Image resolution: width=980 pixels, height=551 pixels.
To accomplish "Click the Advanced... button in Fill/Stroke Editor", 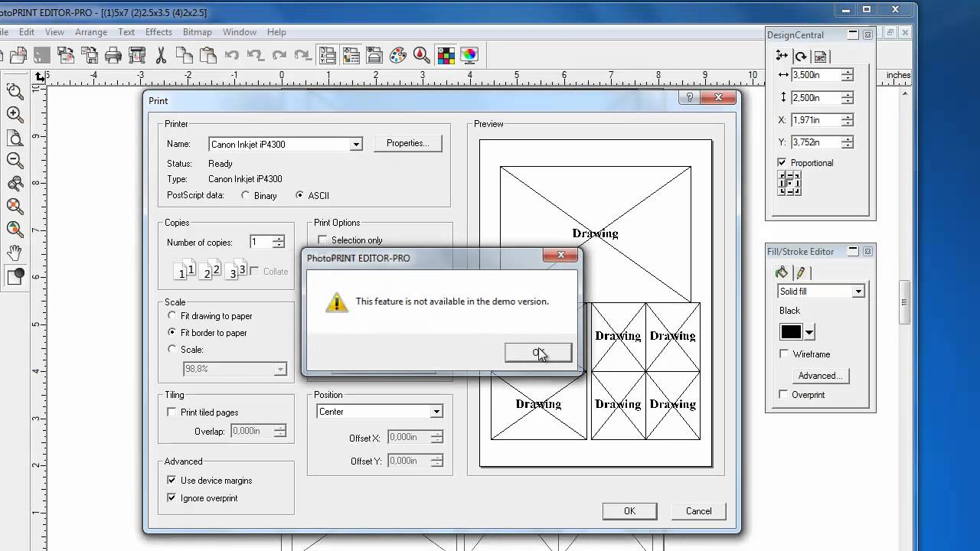I will coord(820,376).
